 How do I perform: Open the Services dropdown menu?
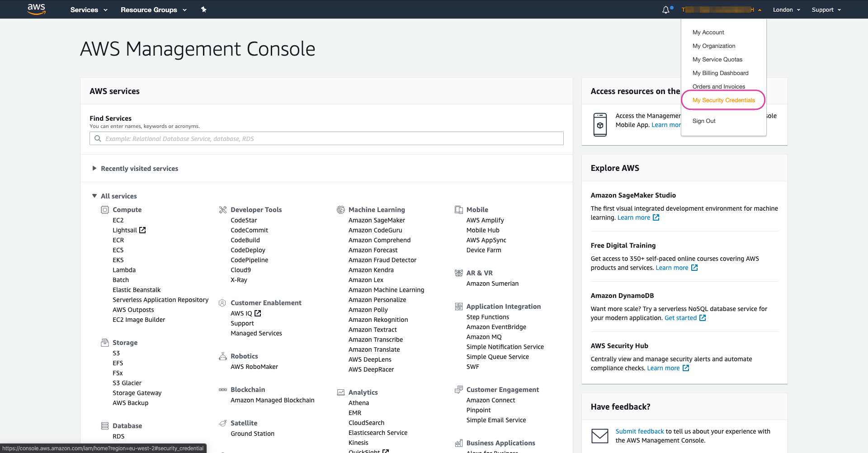pyautogui.click(x=89, y=10)
